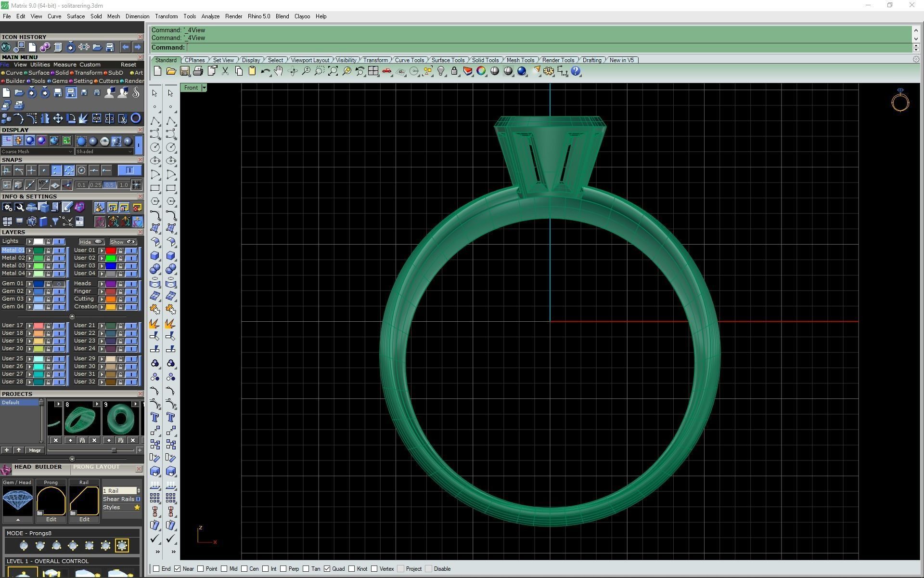Click the Hide button in Layers panel

pos(91,242)
